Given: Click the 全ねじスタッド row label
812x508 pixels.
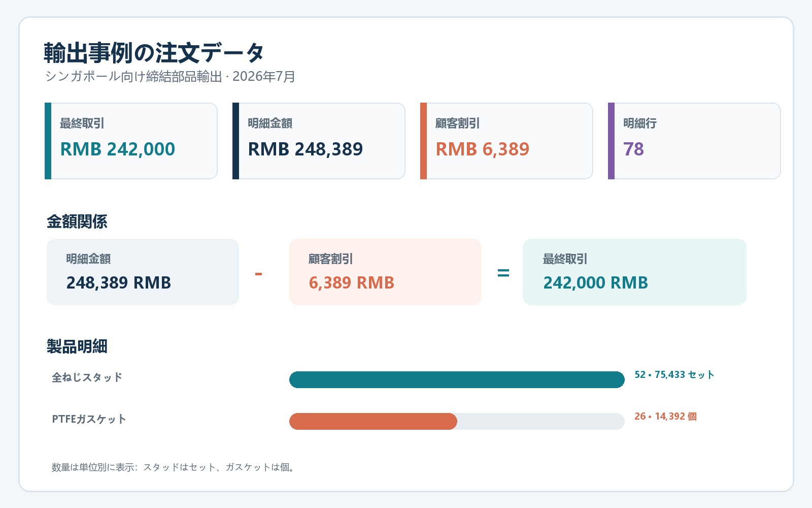Looking at the screenshot, I should 87,377.
